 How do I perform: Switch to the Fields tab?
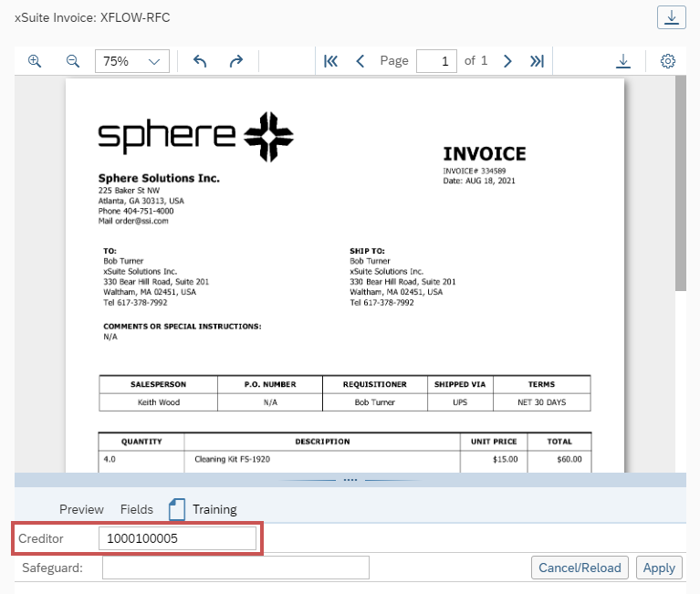[137, 509]
